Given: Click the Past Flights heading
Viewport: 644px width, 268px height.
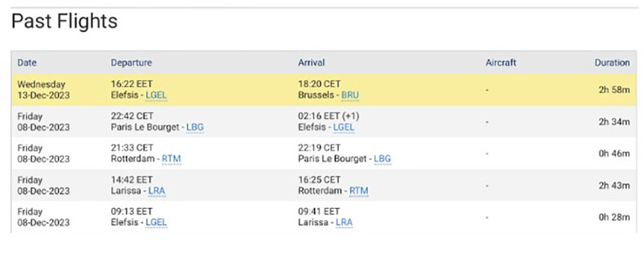Looking at the screenshot, I should (x=64, y=21).
